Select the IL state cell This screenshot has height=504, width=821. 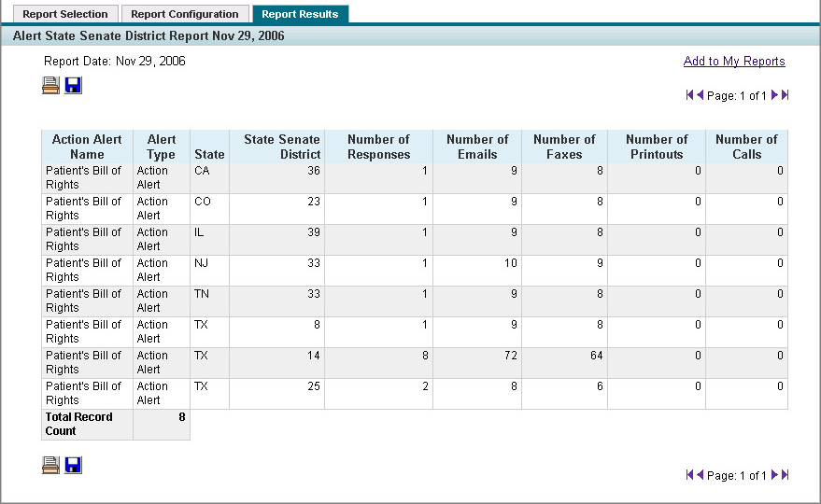click(x=209, y=240)
